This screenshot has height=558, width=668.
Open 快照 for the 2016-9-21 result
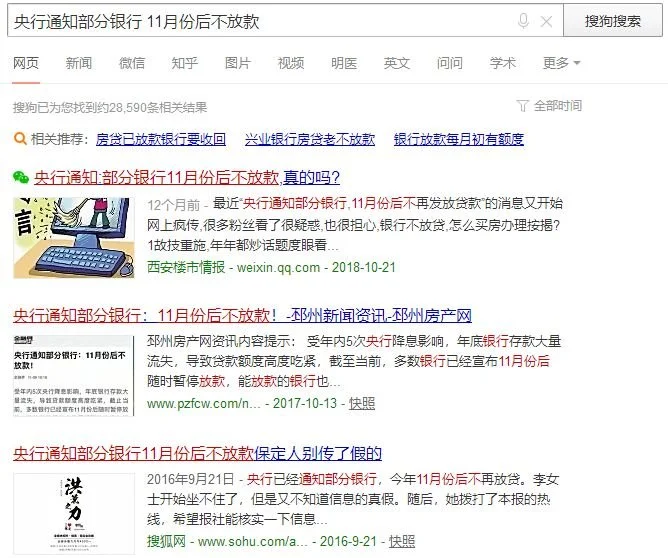402,541
